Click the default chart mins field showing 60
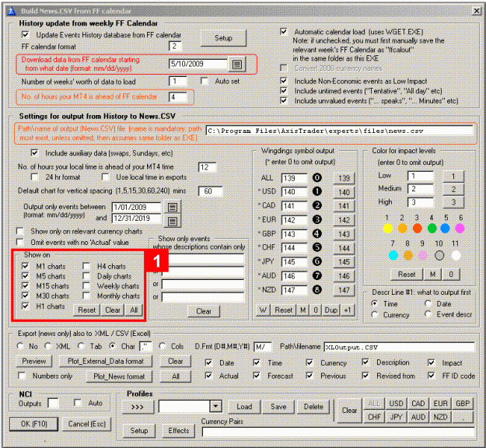The width and height of the screenshot is (486, 448). pos(210,191)
